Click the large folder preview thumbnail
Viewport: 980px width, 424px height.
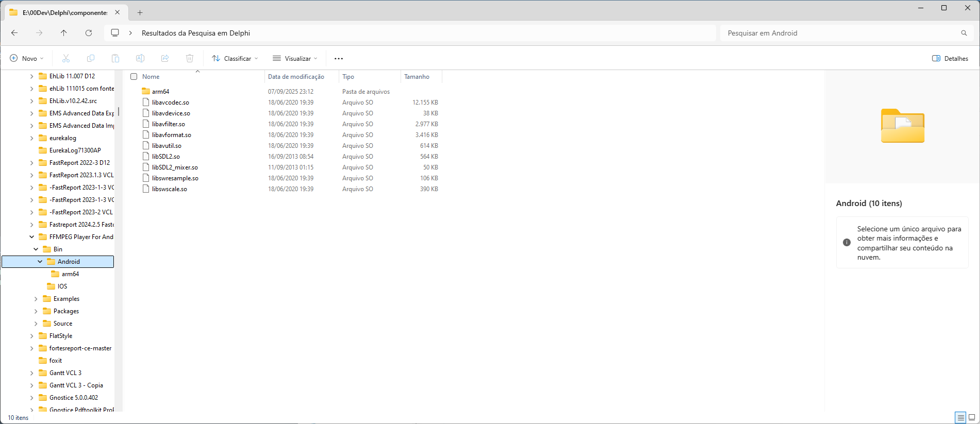pos(903,126)
